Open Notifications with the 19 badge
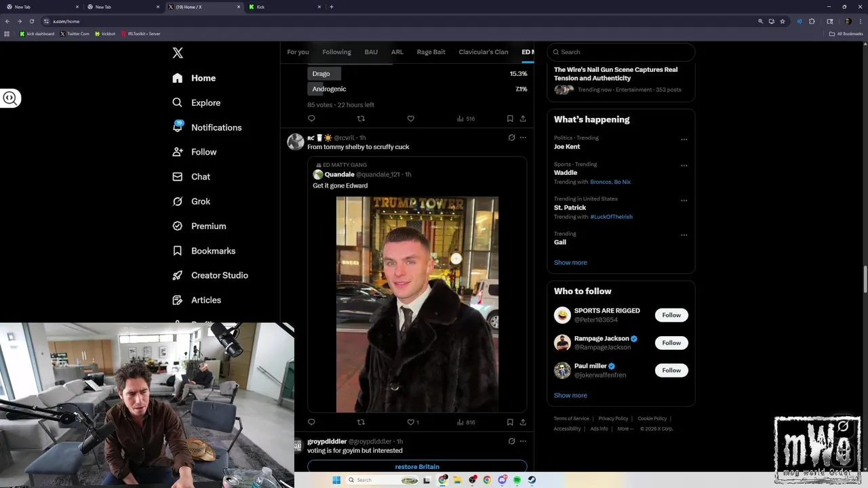Screen dimensions: 868x488 click(x=207, y=127)
